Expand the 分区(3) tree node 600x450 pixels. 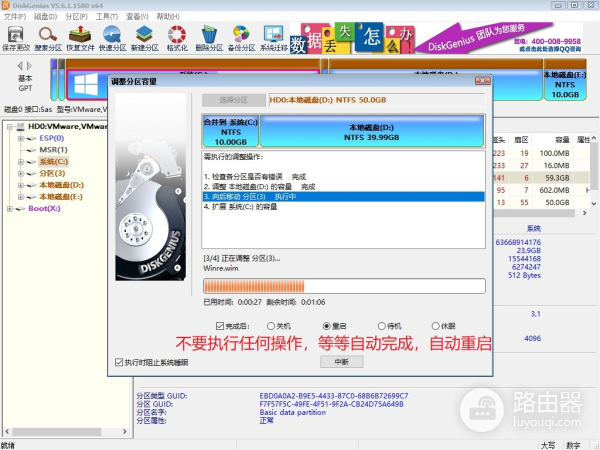[x=21, y=174]
